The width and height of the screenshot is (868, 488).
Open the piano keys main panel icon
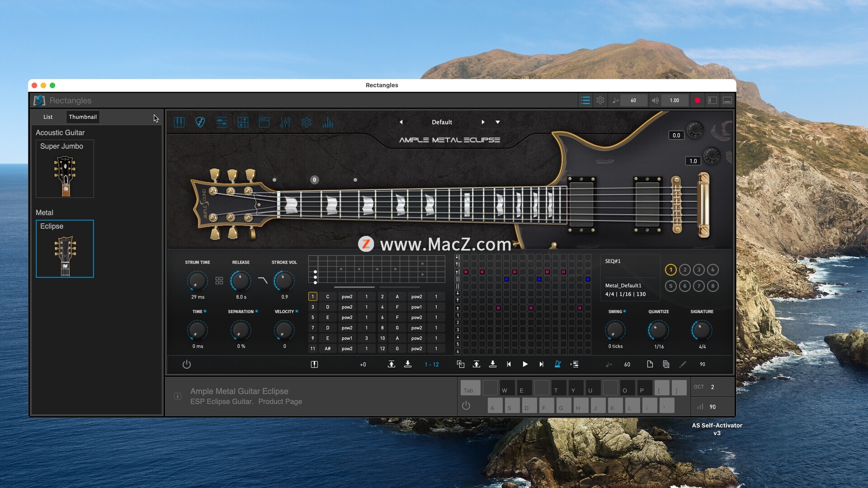(179, 122)
